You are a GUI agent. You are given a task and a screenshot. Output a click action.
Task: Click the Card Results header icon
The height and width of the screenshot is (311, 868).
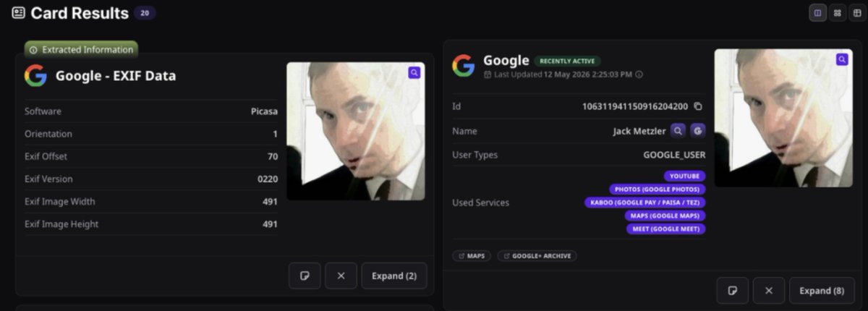point(18,13)
